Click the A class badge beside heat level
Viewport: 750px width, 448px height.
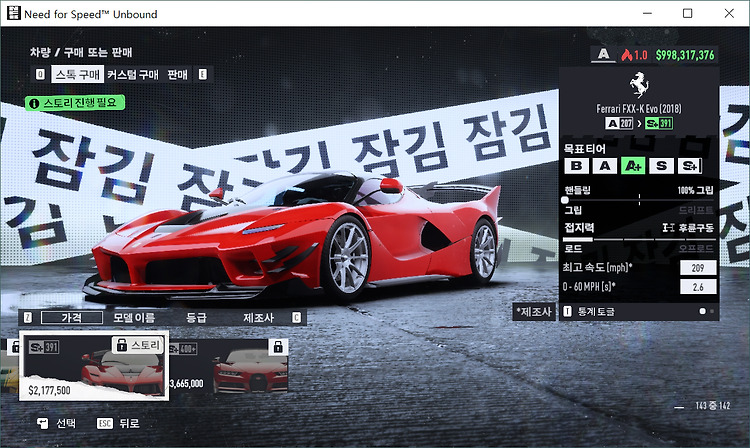[604, 54]
